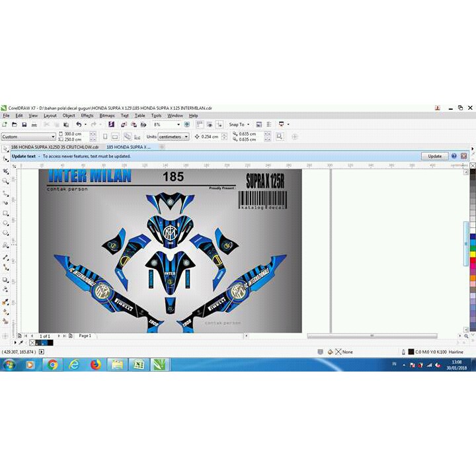
Task: Select the Parallel Dimension tool
Action: point(5,257)
